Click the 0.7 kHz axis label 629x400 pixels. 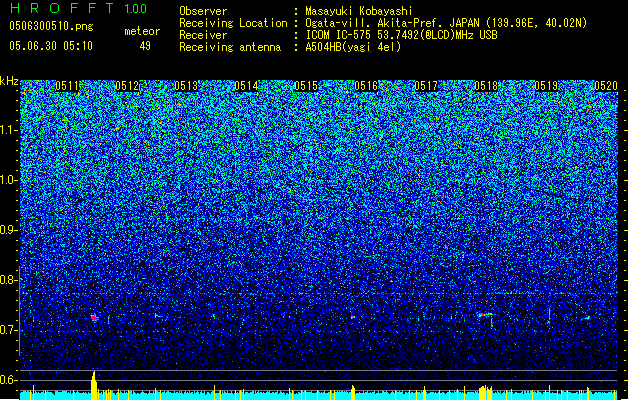coord(9,330)
